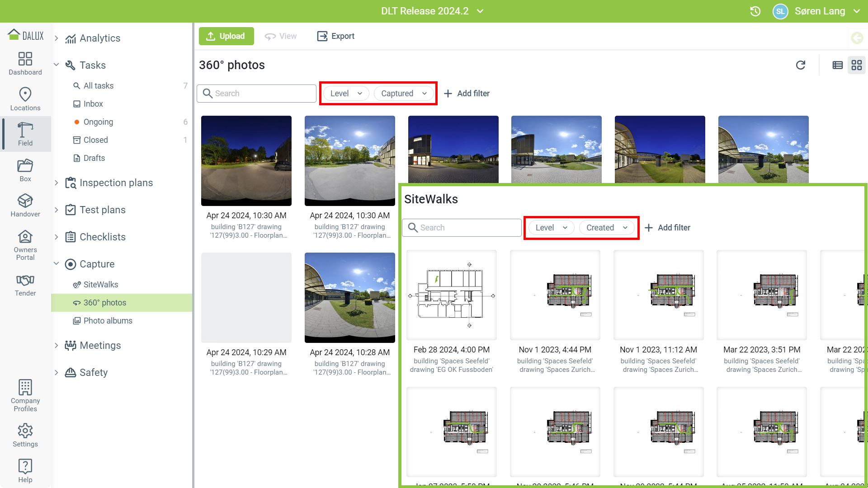The height and width of the screenshot is (488, 868).
Task: Collapse the Capture section
Action: (57, 264)
